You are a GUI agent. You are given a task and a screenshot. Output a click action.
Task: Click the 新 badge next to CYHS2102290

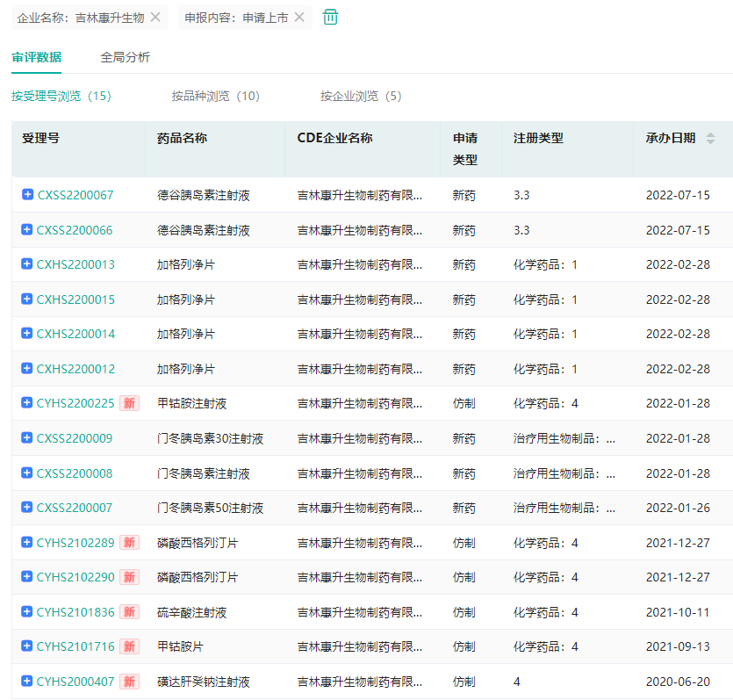click(x=129, y=578)
